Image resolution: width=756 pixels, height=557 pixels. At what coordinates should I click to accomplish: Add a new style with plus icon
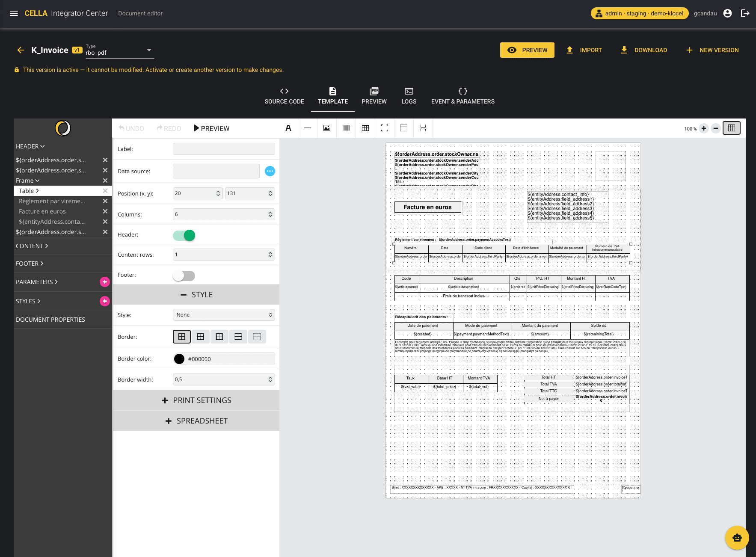pos(105,301)
